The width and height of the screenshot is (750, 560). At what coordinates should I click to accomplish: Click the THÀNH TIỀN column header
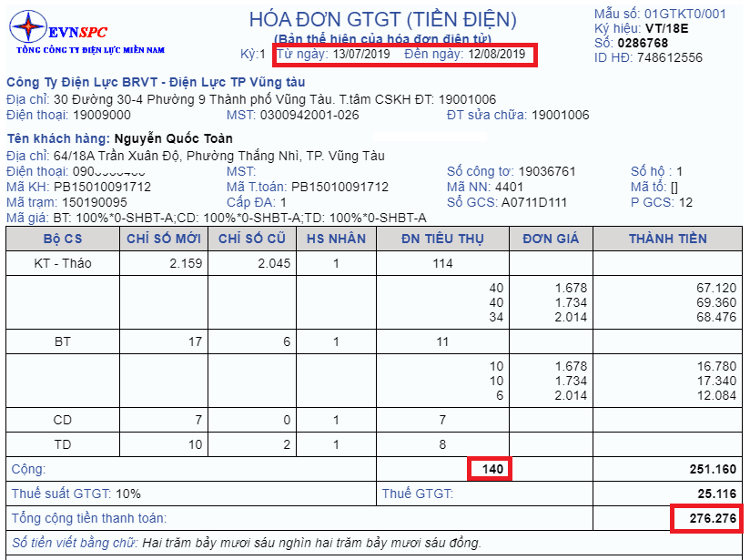pos(668,239)
